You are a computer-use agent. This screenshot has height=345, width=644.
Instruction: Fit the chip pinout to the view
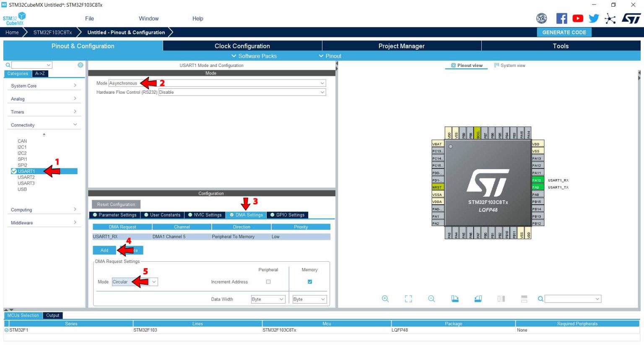coord(408,299)
